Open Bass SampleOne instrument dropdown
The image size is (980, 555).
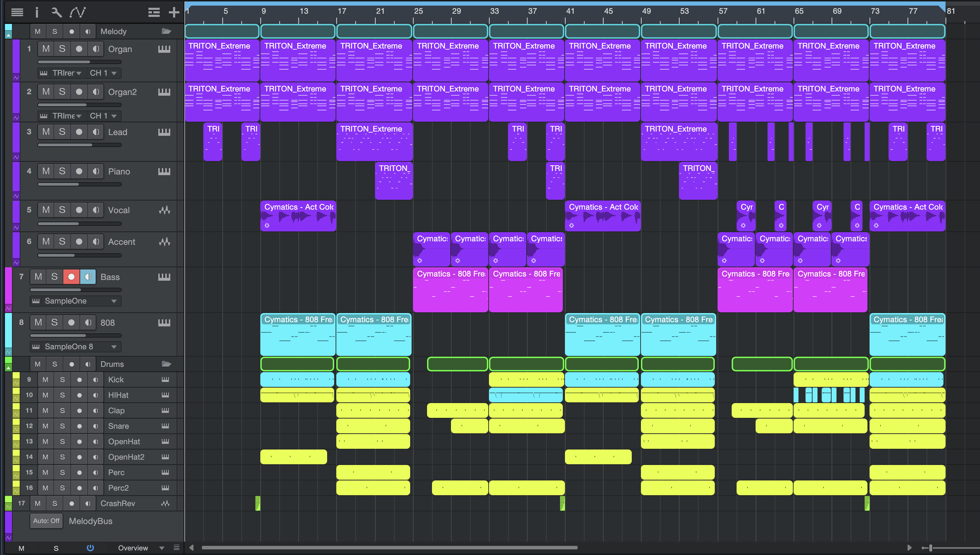pyautogui.click(x=76, y=301)
